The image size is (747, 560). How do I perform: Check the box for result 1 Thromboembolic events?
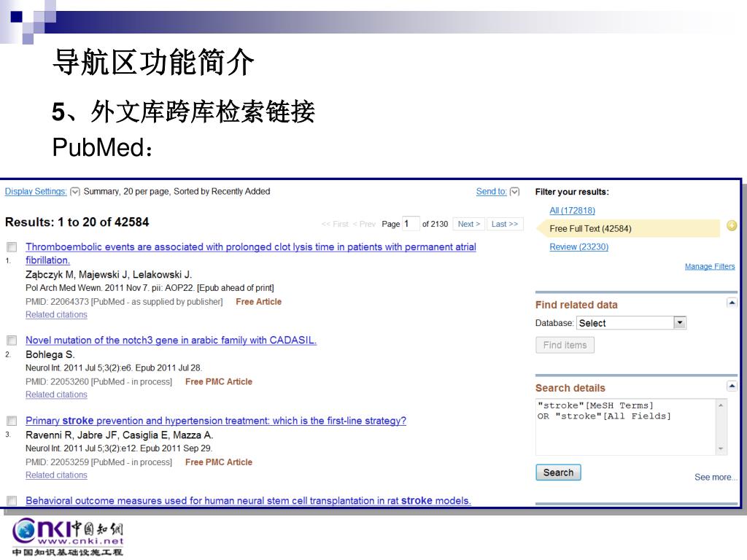click(12, 246)
